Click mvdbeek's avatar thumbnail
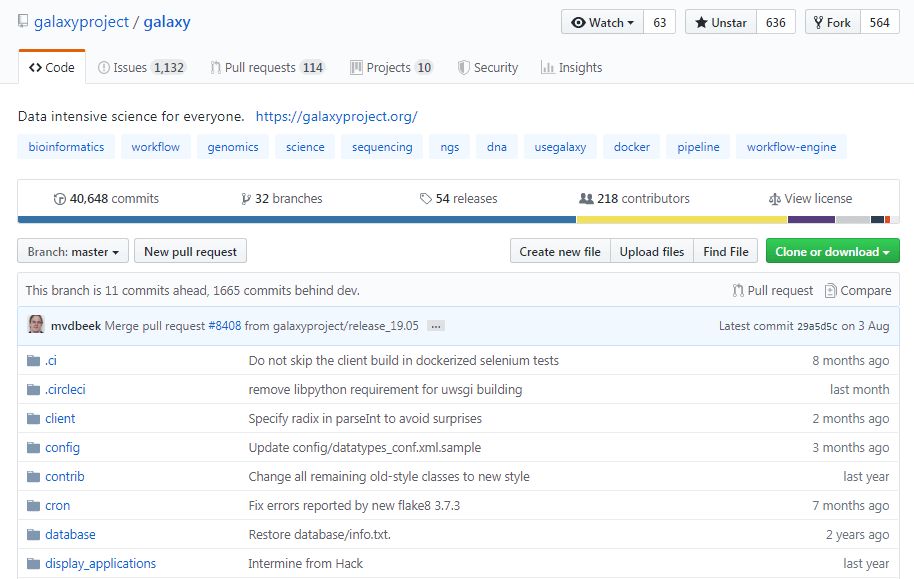Viewport: 914px width, 579px height. point(36,325)
